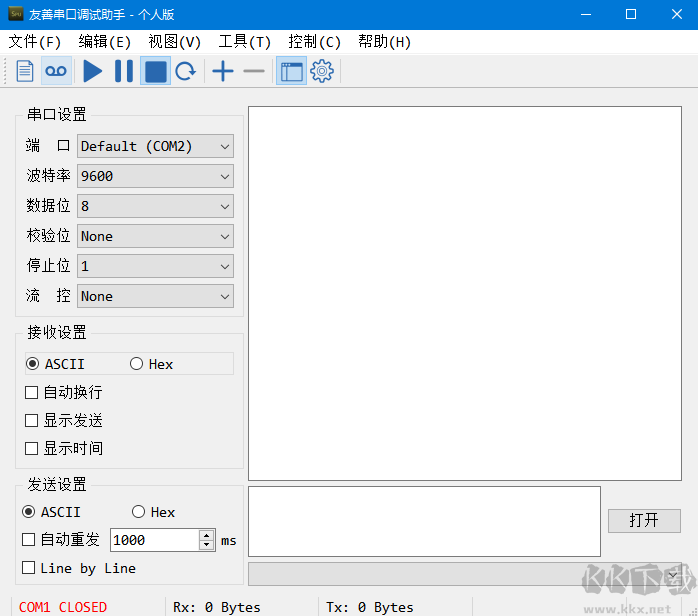Select Hex in 接收设置

(151, 364)
